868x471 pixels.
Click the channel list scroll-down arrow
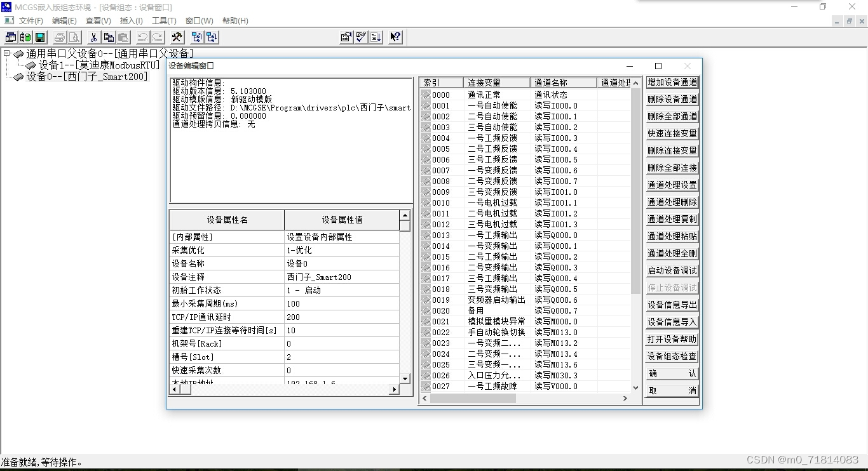pos(635,387)
